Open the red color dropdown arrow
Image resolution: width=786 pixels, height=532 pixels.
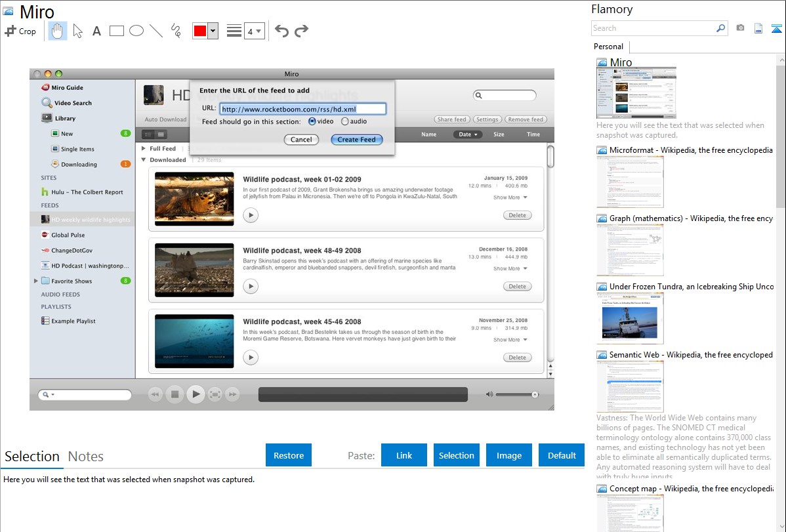click(213, 31)
